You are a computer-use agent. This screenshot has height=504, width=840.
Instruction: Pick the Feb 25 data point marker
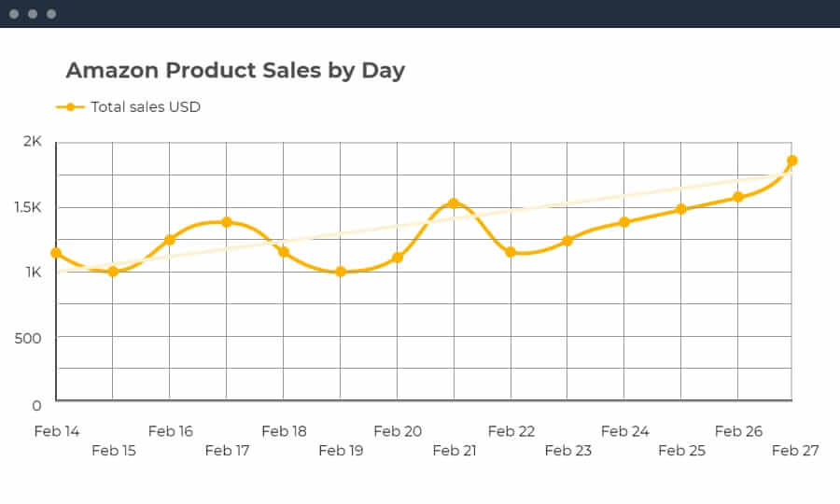click(681, 209)
